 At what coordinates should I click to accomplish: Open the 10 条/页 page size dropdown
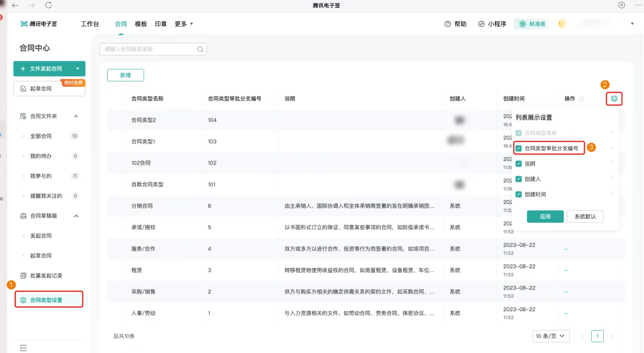tap(550, 336)
